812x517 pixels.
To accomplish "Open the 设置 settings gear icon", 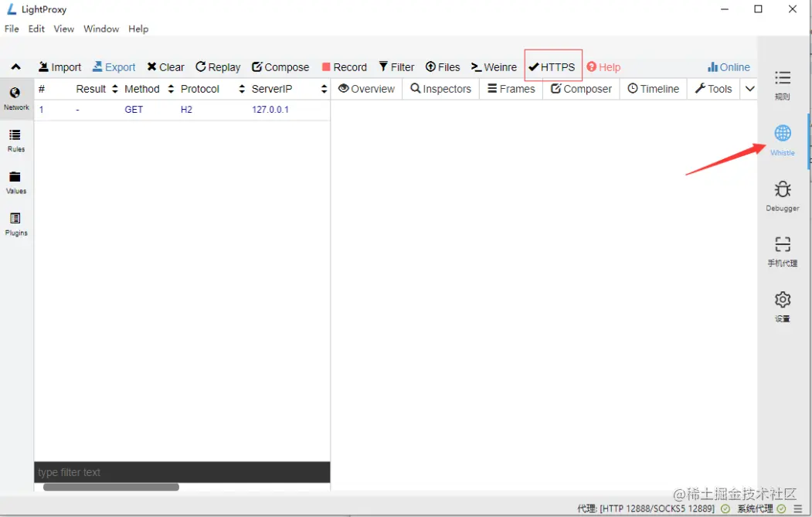I will pos(783,307).
